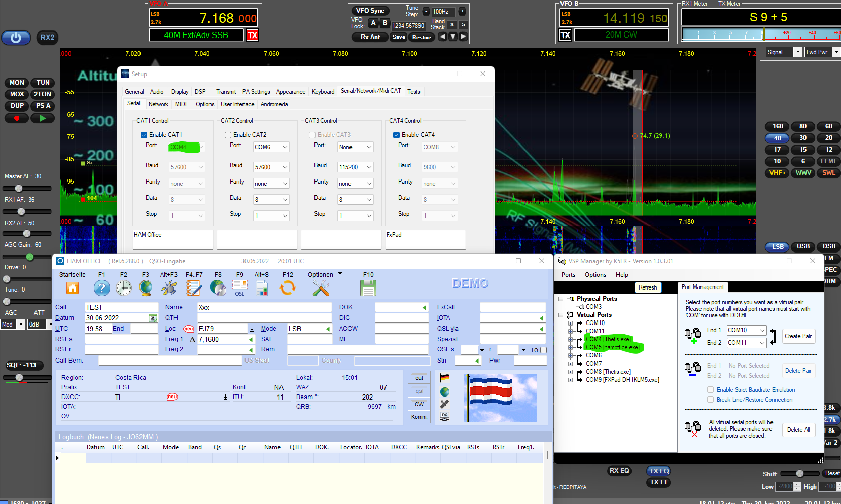The height and width of the screenshot is (504, 841).
Task: Select the 40 meter band button
Action: click(x=778, y=138)
